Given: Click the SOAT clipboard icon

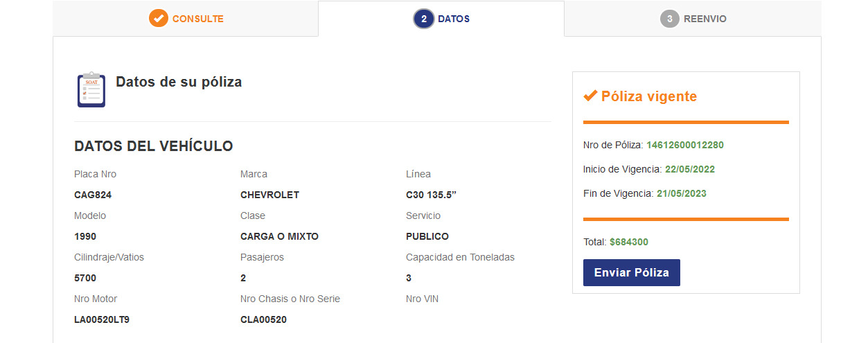Looking at the screenshot, I should [91, 89].
